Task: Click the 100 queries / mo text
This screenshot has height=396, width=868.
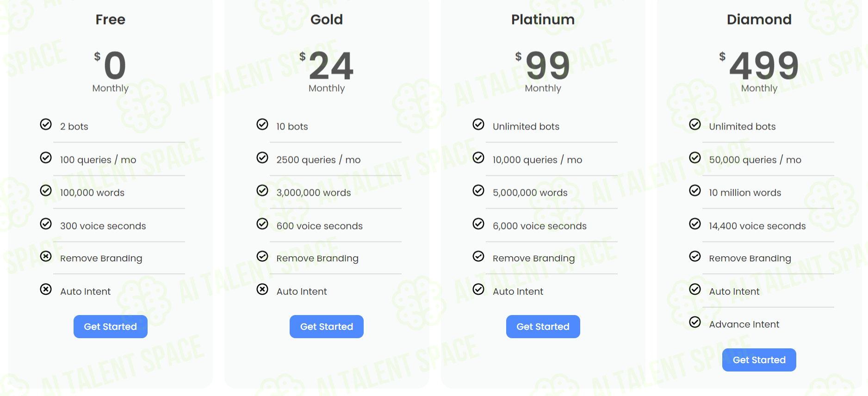Action: point(98,160)
